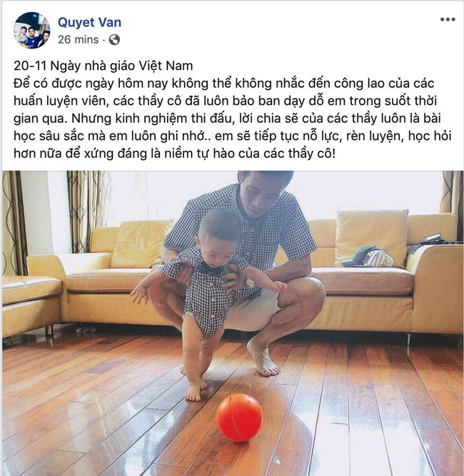Click the baseball cap on the sofa
The image size is (464, 476).
click(x=368, y=258)
